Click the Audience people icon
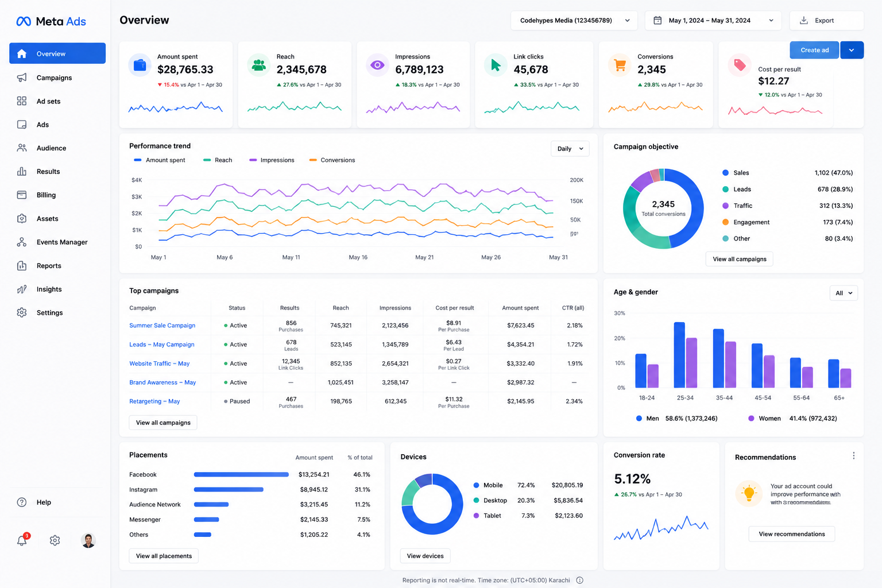Screen dimensions: 882x588 pos(22,148)
